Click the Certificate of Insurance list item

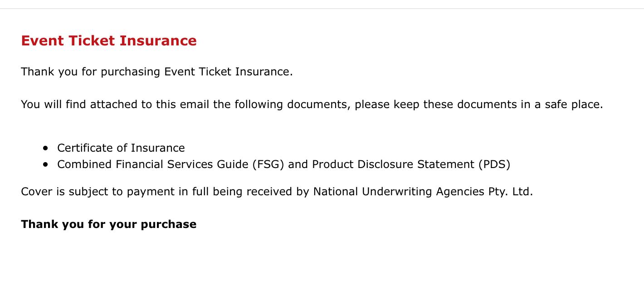point(121,148)
